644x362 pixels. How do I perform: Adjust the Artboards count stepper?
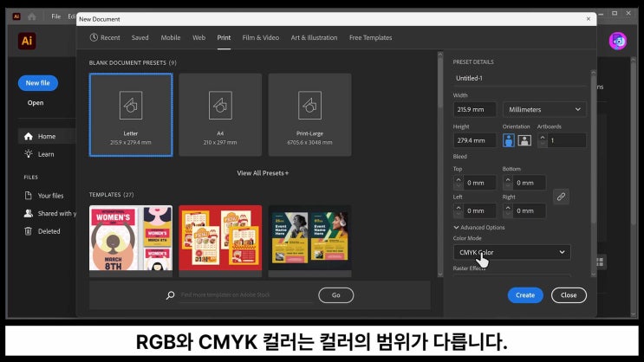tap(543, 140)
